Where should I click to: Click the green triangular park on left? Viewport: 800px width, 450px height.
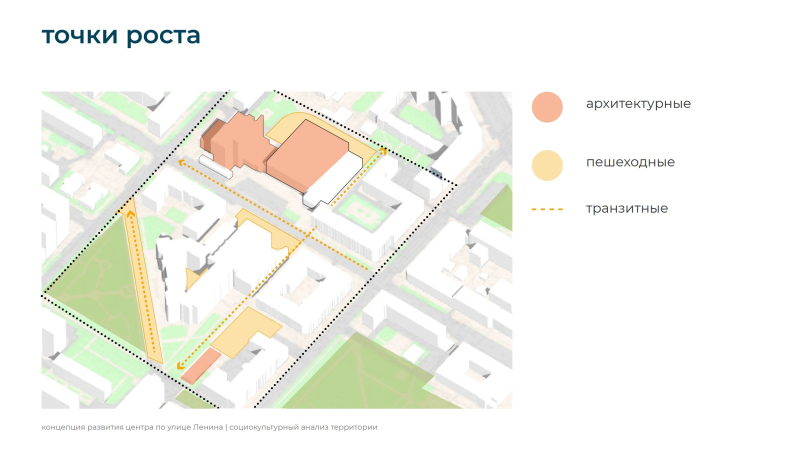88,290
